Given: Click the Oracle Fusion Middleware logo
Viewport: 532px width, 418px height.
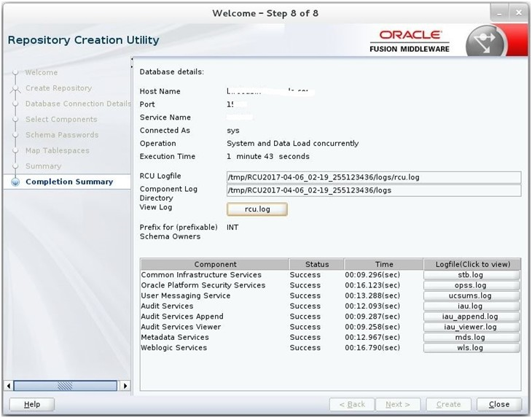Looking at the screenshot, I should 410,42.
